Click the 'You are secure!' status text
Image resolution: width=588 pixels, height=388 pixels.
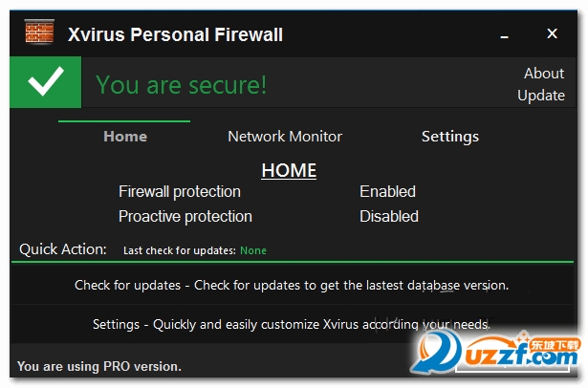pos(182,85)
